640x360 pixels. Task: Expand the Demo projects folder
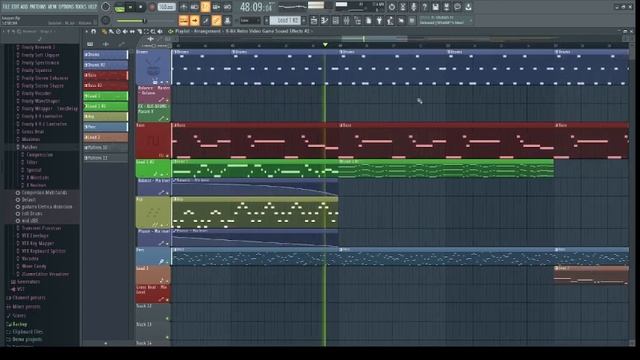pos(24,340)
